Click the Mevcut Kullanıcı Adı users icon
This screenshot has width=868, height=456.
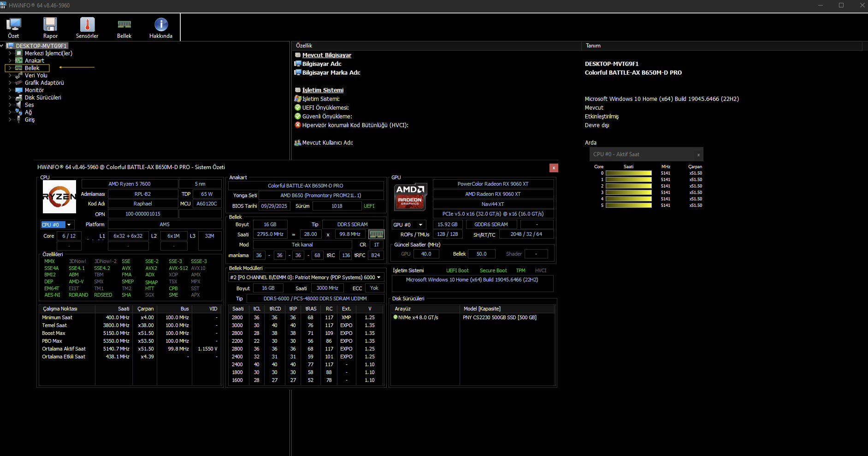pyautogui.click(x=298, y=143)
